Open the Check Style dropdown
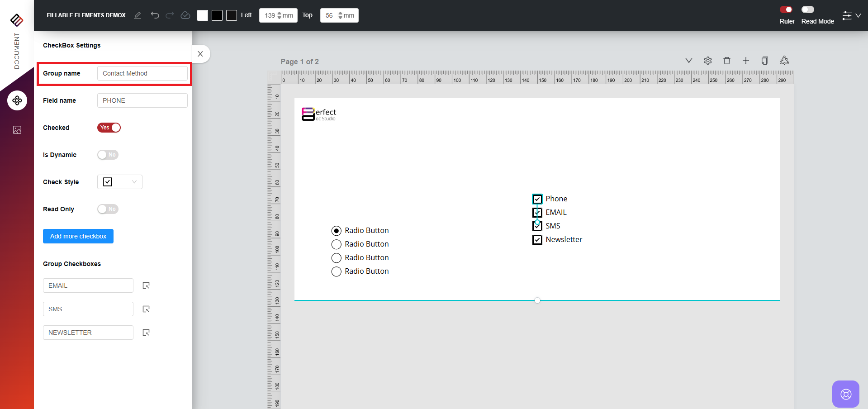 120,182
